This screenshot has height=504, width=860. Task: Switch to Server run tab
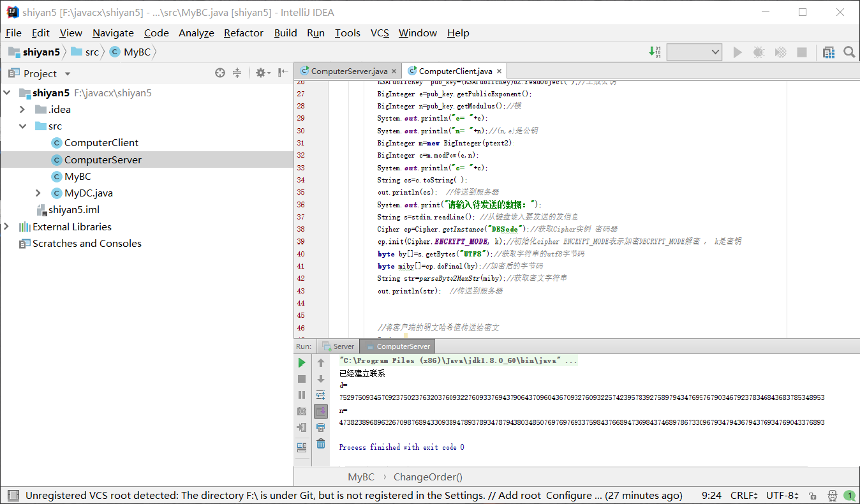(338, 346)
